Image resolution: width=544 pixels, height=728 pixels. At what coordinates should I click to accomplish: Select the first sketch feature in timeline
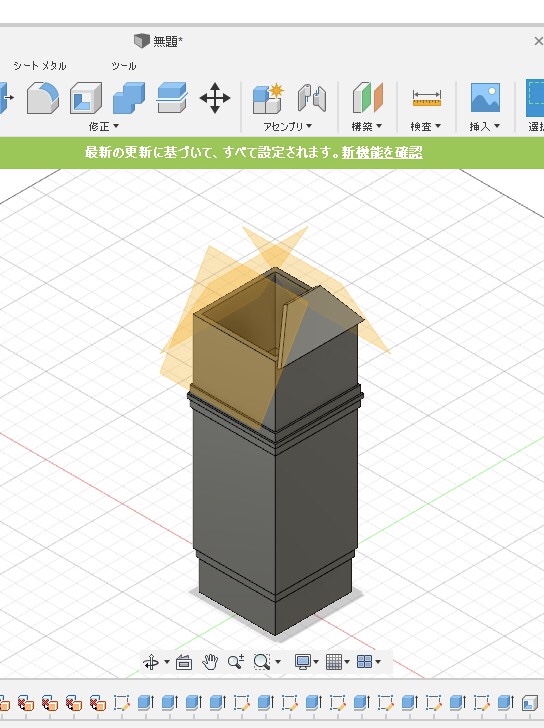(x=122, y=703)
